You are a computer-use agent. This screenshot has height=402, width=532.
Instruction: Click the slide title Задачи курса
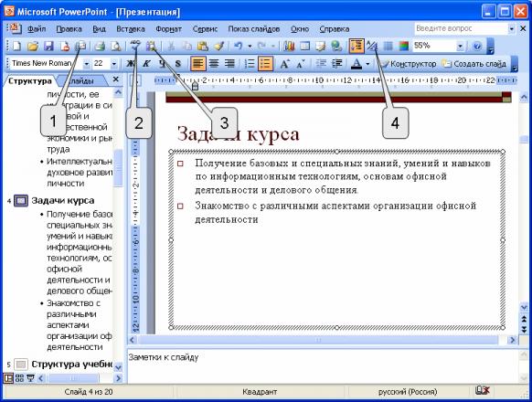coord(239,134)
